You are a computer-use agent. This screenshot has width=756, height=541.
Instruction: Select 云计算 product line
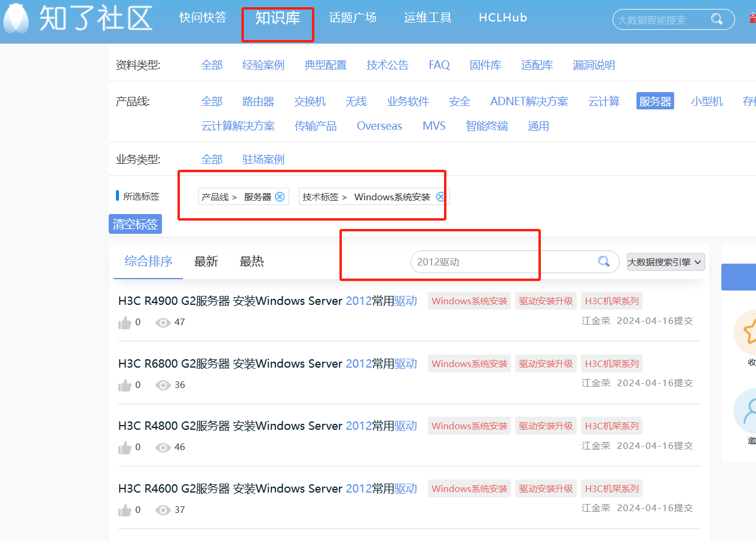[x=604, y=102]
